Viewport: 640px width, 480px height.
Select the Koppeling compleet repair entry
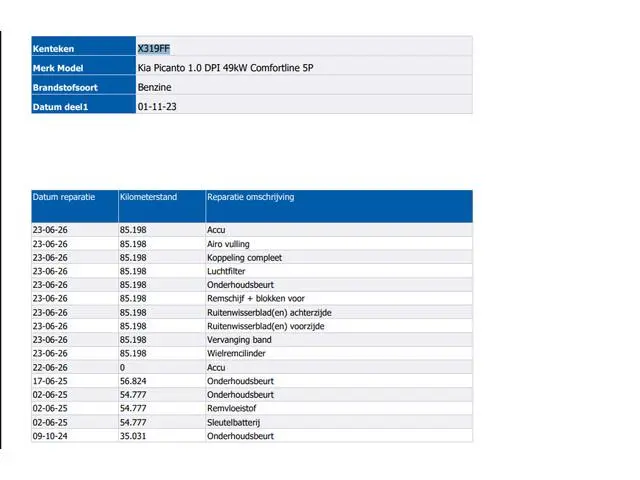244,258
